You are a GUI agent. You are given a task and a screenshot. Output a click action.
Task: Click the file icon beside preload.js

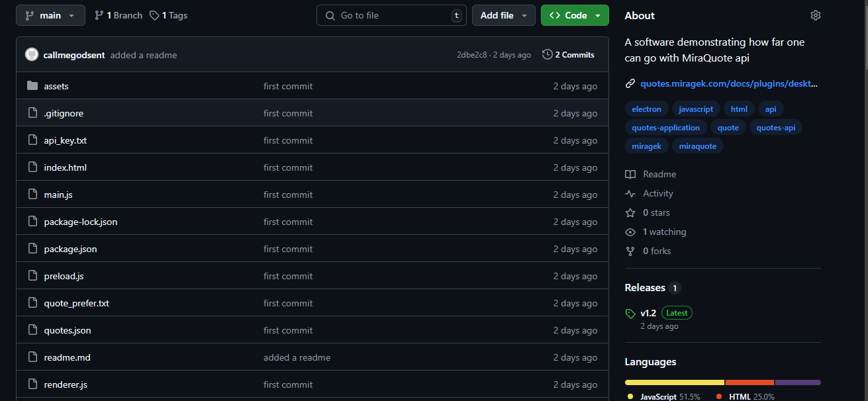pyautogui.click(x=32, y=276)
